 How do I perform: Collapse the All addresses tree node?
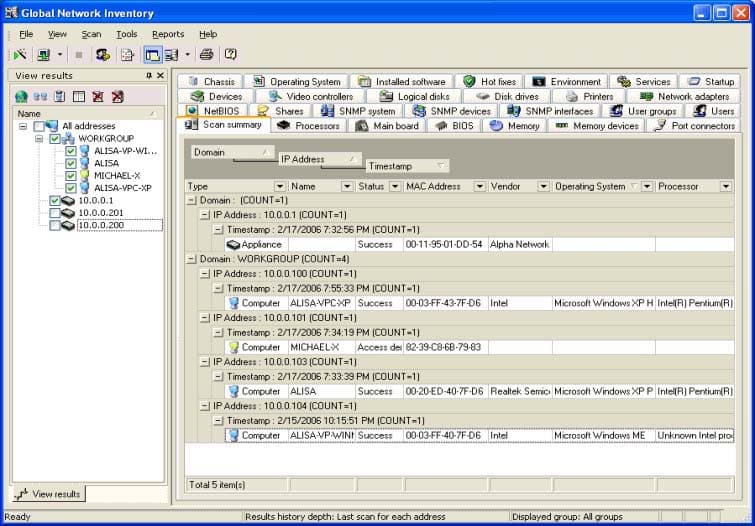[x=23, y=126]
